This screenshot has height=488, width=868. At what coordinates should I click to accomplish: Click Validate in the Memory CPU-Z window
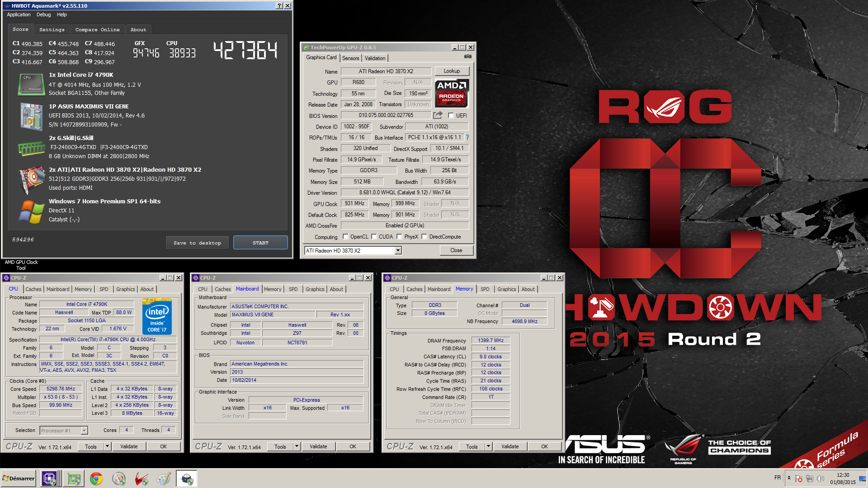pos(510,446)
